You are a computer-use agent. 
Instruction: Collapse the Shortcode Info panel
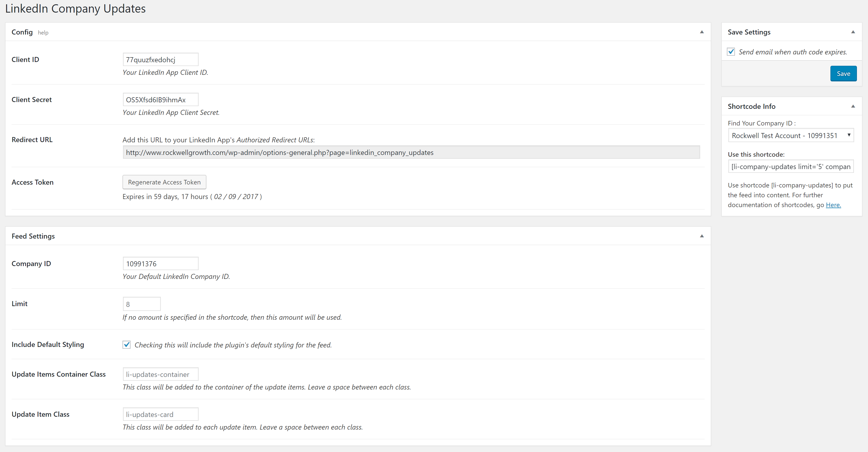click(x=853, y=106)
